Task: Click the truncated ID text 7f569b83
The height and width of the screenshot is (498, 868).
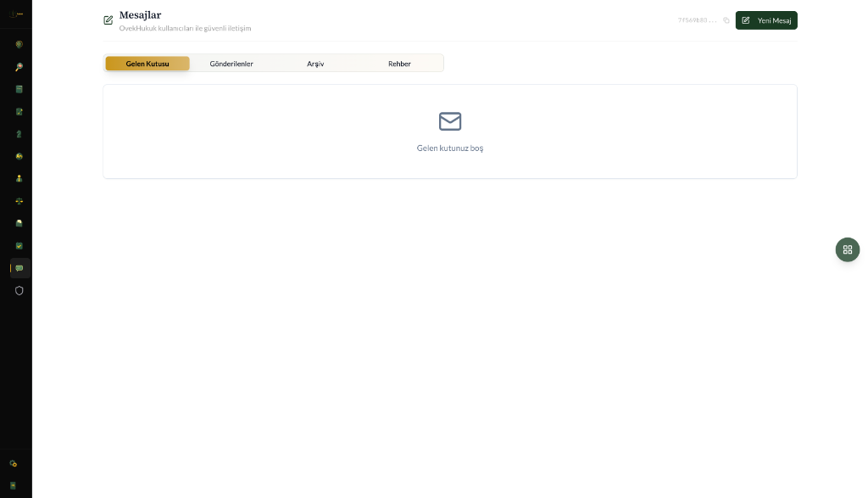Action: pos(695,20)
